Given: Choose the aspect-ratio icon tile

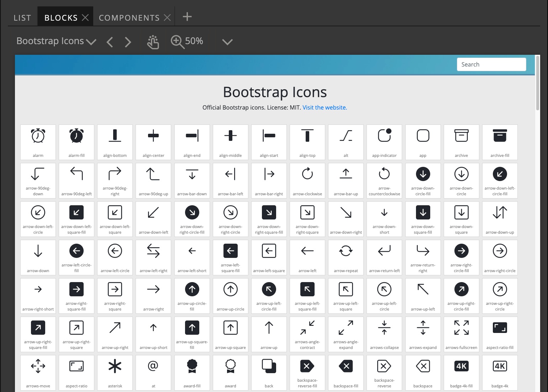Looking at the screenshot, I should pos(77,373).
